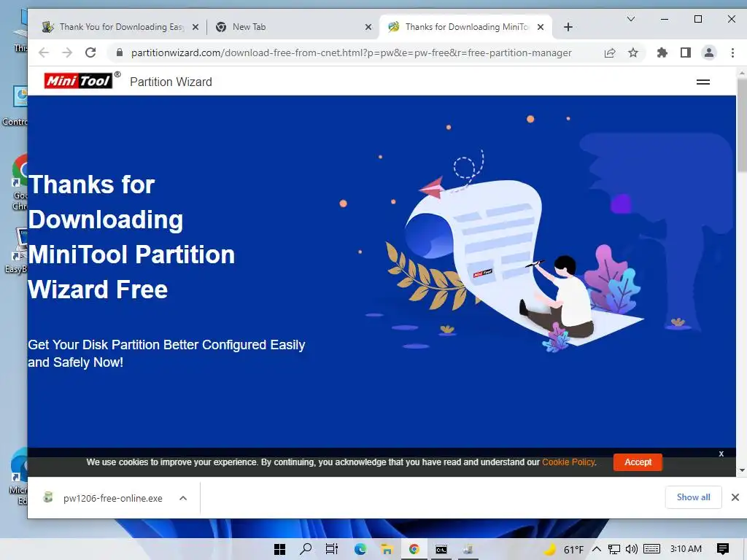Toggle the Chrome side panel icon
747x560 pixels.
[x=685, y=52]
